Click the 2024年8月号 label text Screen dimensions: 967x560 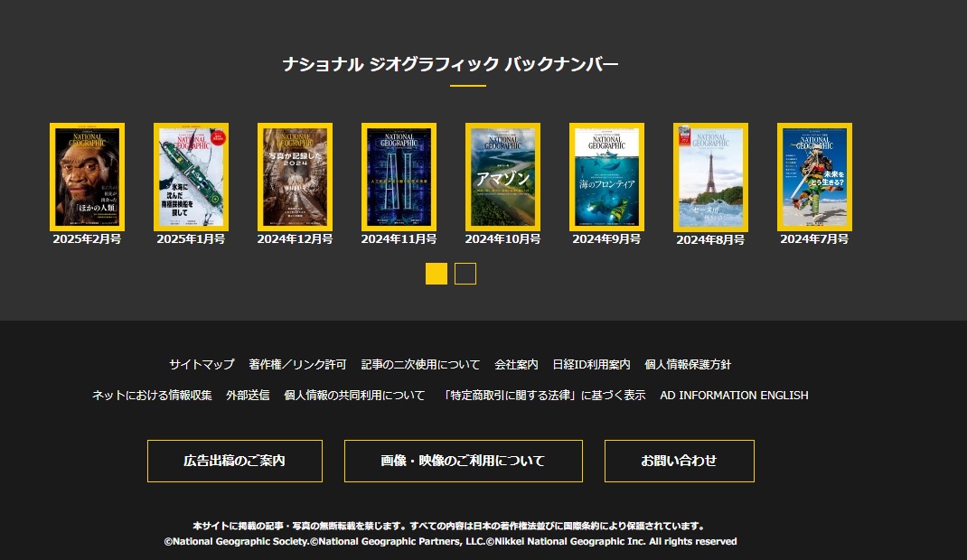click(710, 240)
